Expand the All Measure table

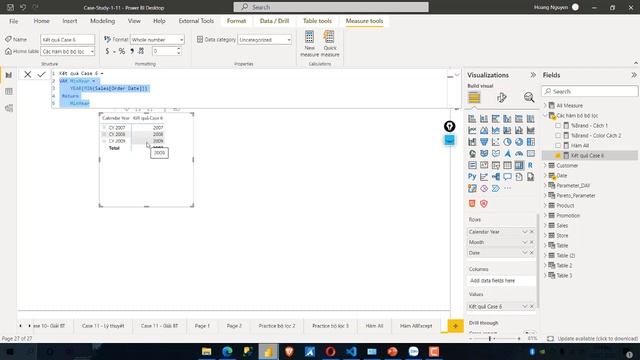click(545, 105)
